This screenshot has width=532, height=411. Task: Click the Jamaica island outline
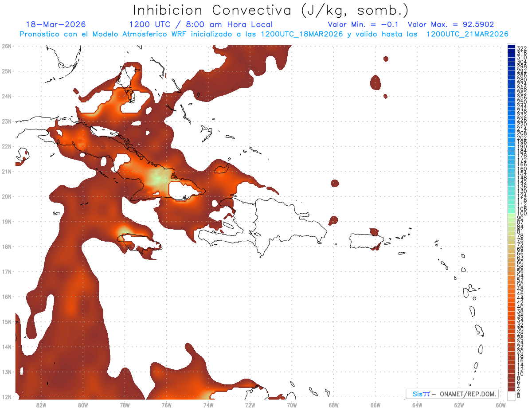140,247
